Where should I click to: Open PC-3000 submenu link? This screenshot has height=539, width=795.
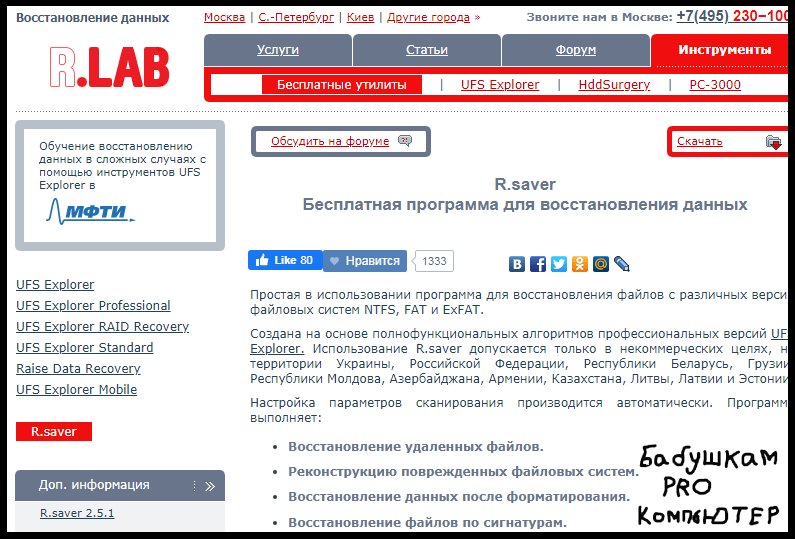(x=715, y=85)
